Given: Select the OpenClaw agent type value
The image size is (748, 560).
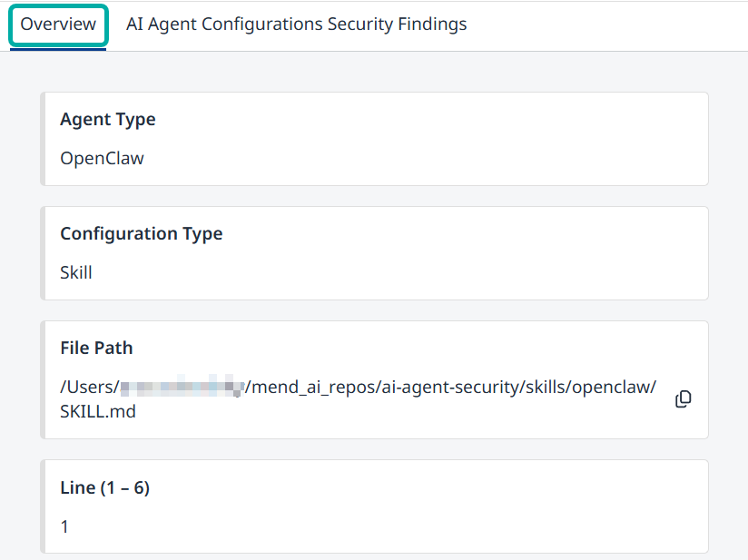Looking at the screenshot, I should [x=102, y=159].
